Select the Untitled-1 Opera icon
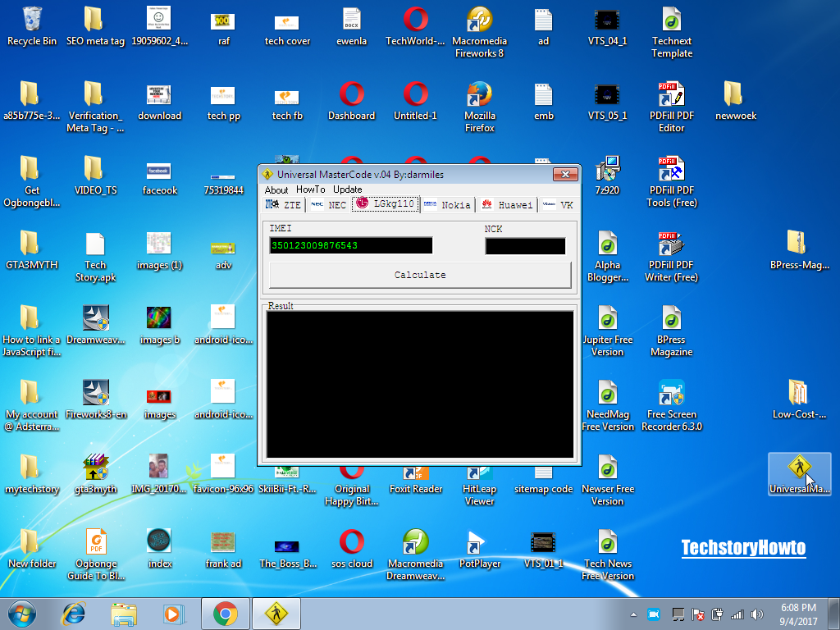This screenshot has height=630, width=840. tap(415, 101)
